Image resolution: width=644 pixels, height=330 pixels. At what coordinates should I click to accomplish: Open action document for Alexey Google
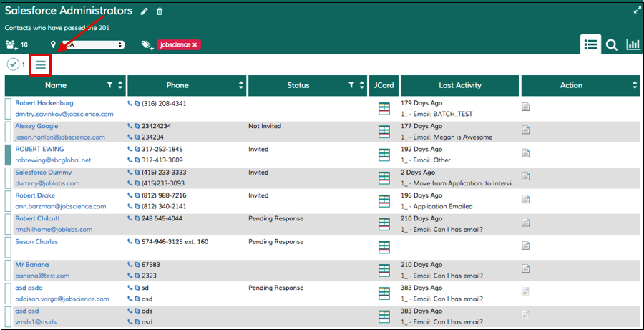525,130
